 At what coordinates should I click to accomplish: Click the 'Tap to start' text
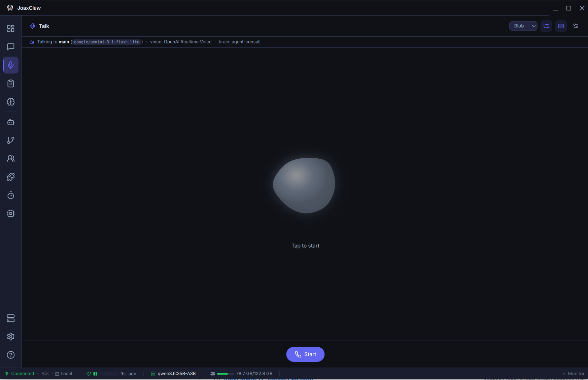click(305, 246)
